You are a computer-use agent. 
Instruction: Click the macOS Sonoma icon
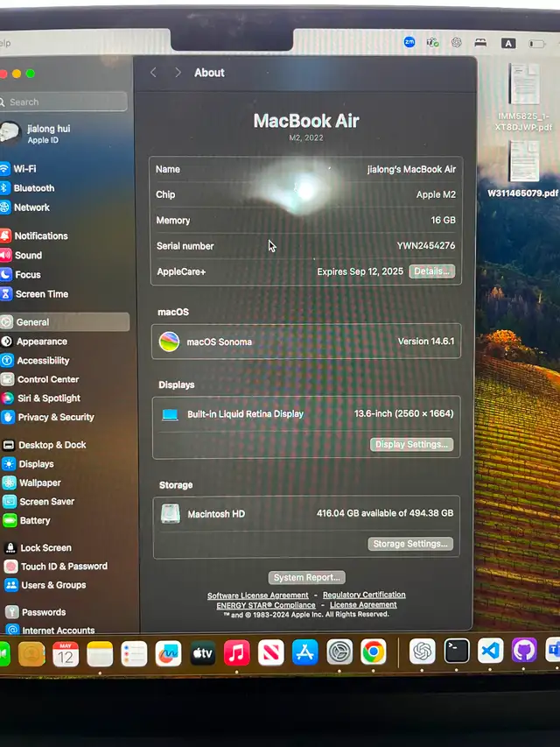pos(169,342)
